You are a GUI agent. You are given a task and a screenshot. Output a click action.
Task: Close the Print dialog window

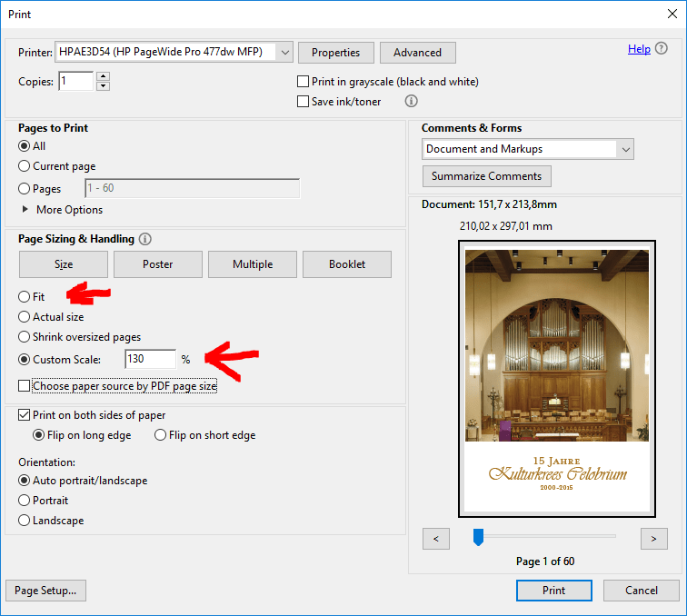672,14
